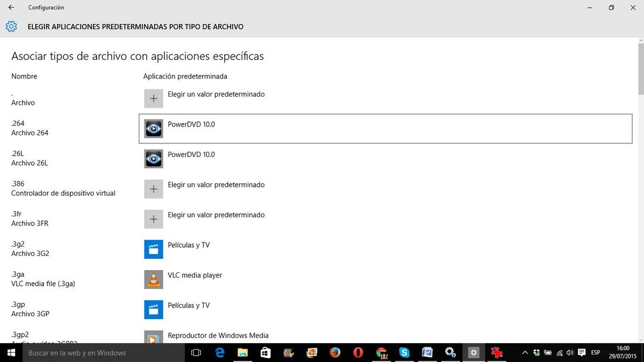644x362 pixels.
Task: Click Películas y TV icon for .3gp
Action: (x=153, y=310)
